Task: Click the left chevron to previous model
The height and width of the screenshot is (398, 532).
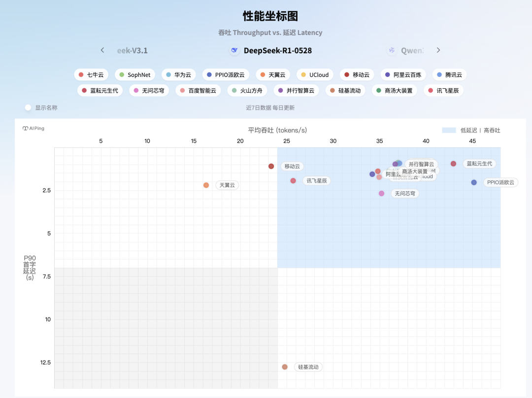Action: coord(102,50)
